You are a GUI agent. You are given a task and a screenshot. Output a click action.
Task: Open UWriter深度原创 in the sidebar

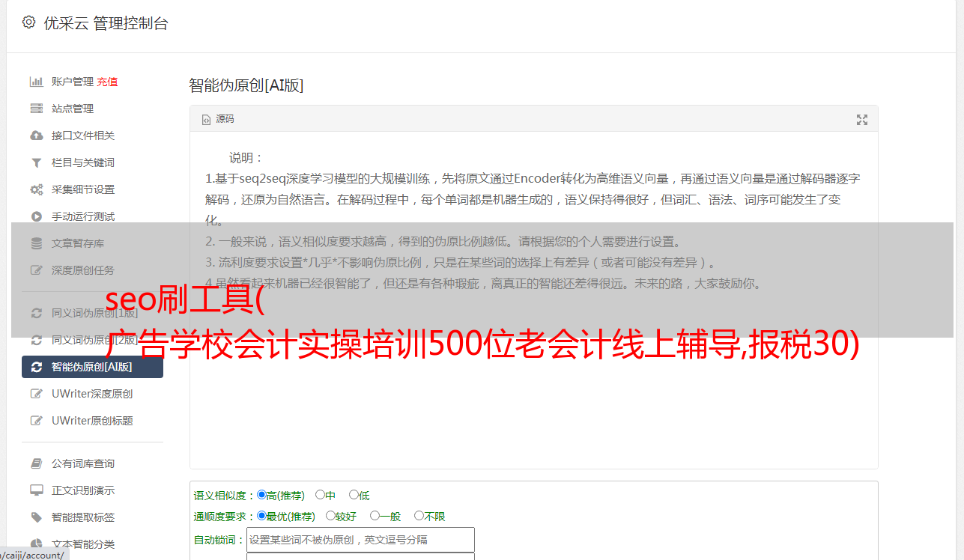[x=93, y=394]
